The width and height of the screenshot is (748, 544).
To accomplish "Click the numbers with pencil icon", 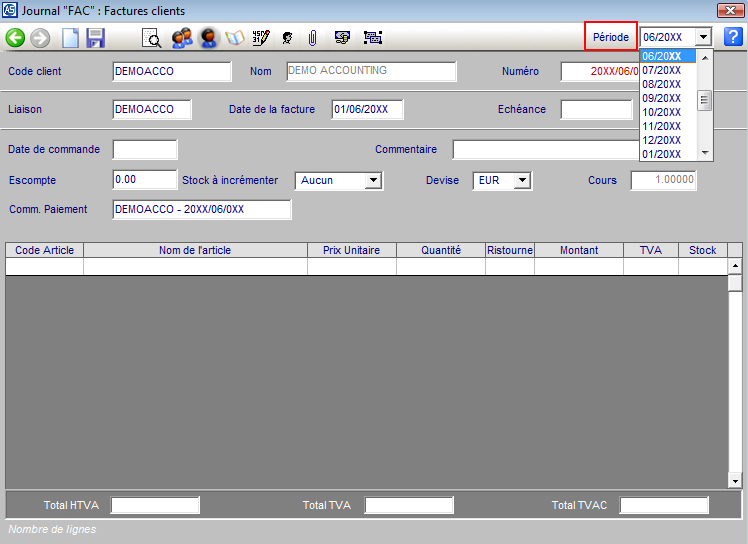I will 261,38.
